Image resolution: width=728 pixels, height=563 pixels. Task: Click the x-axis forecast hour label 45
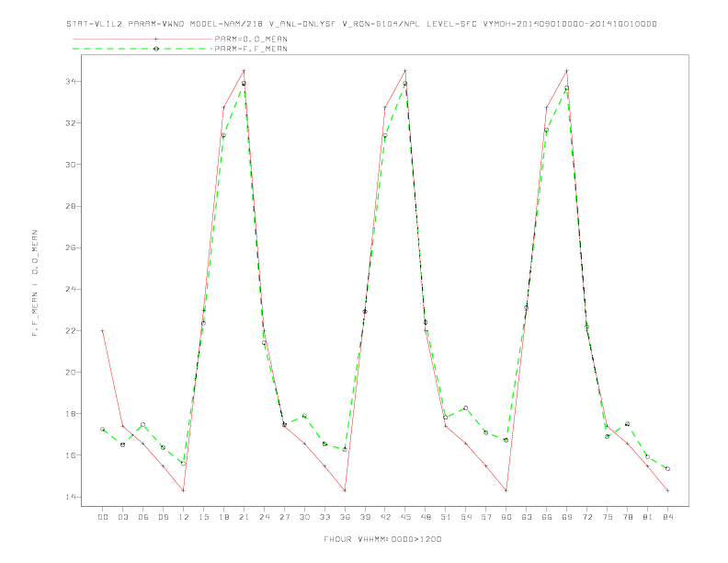(405, 517)
